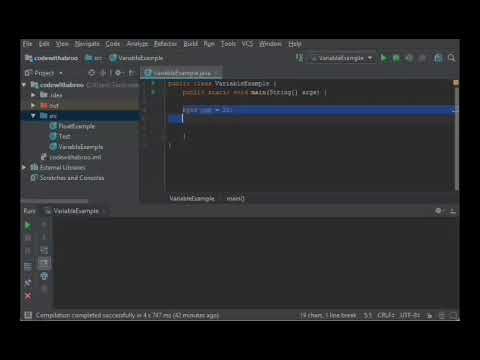Open the Project Structure icon
This screenshot has width=480, height=360.
tap(438, 58)
